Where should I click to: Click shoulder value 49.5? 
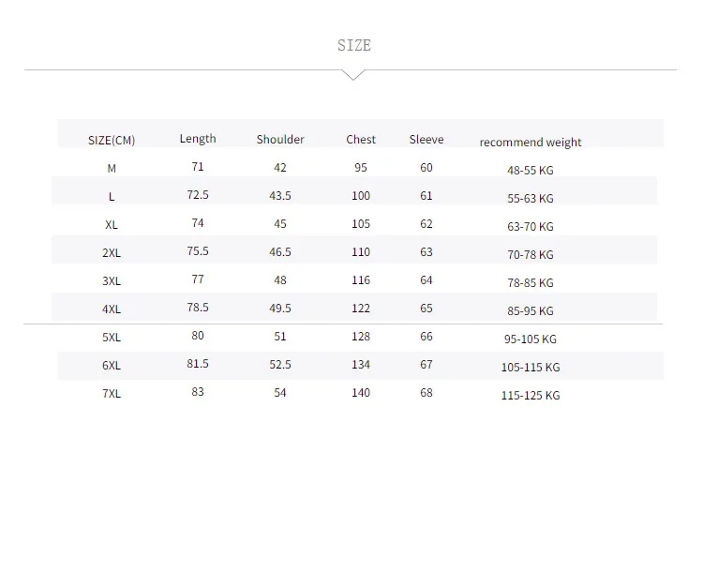pyautogui.click(x=280, y=309)
